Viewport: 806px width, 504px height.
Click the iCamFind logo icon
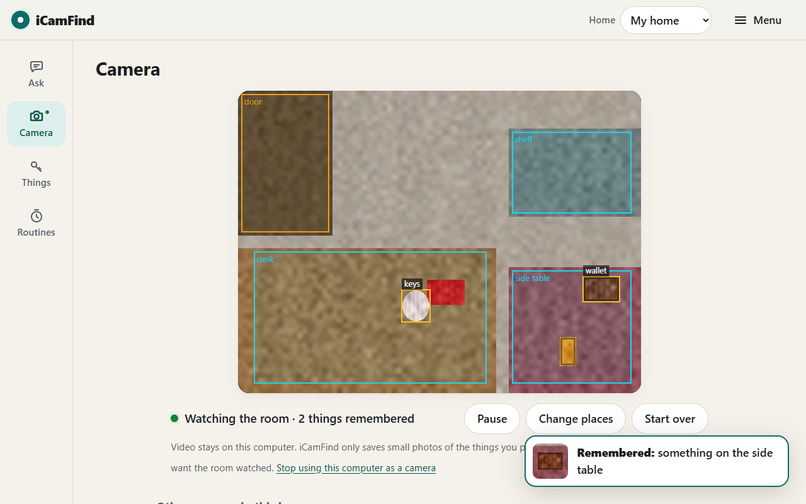coord(21,20)
